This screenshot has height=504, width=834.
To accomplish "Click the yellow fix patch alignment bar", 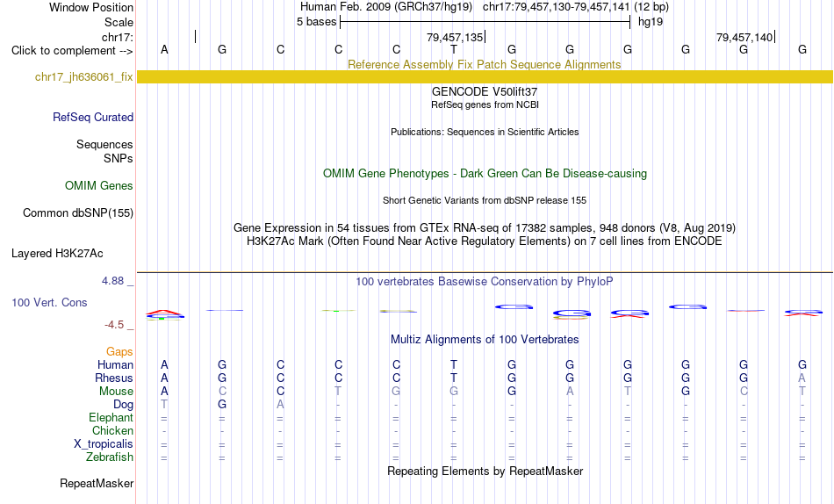I will pyautogui.click(x=485, y=76).
